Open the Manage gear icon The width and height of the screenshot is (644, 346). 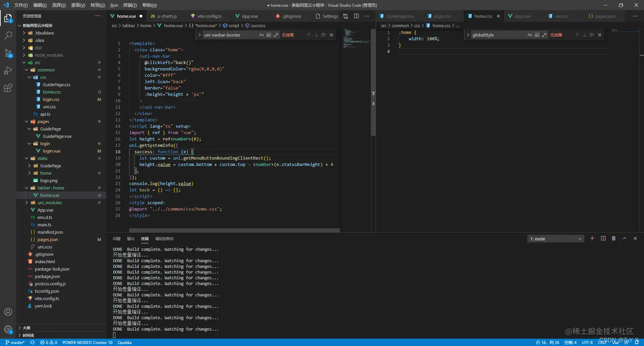[x=8, y=329]
